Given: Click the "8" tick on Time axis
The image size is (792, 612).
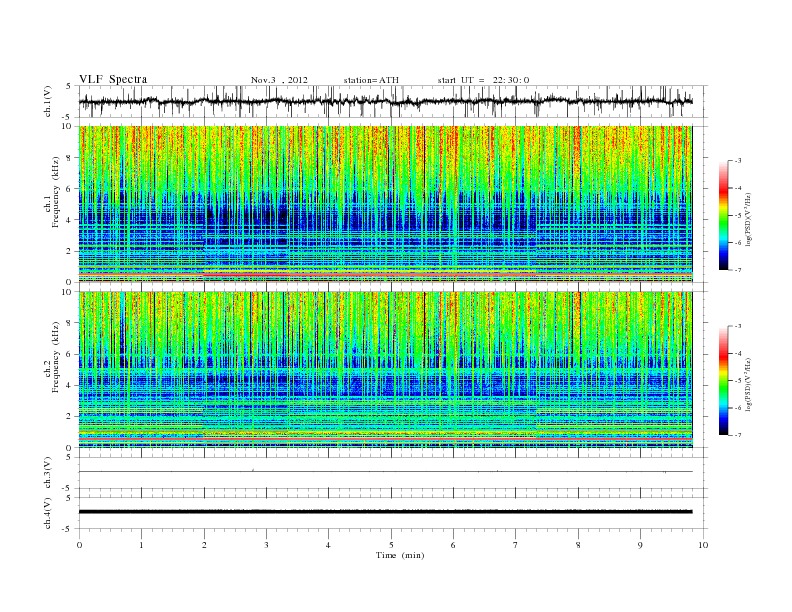Looking at the screenshot, I should 578,545.
